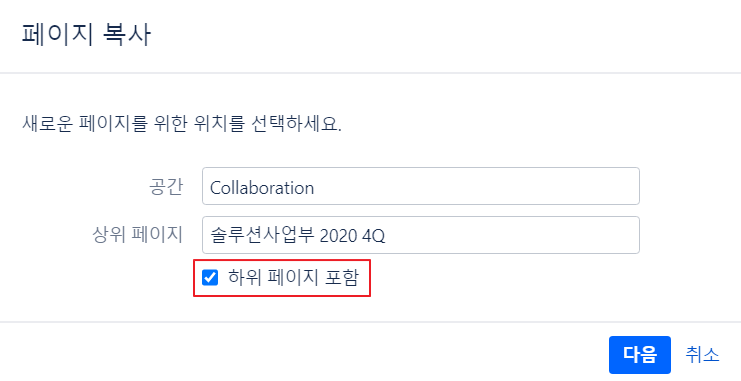Open the parent page combo box containing 솔루션사업부
This screenshot has width=741, height=381.
(421, 235)
